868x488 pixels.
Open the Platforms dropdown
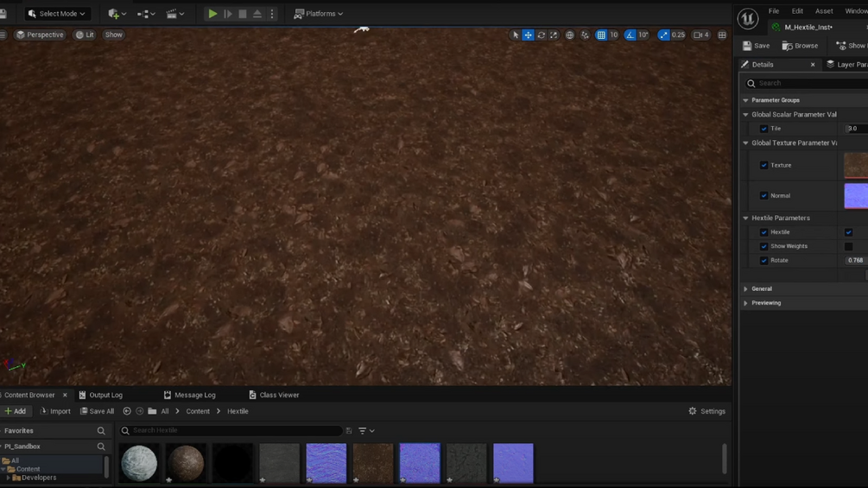coord(319,14)
